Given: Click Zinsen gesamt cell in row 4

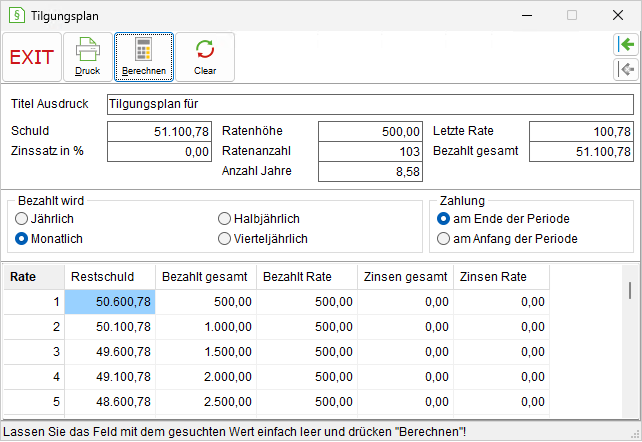Looking at the screenshot, I should click(x=405, y=377).
